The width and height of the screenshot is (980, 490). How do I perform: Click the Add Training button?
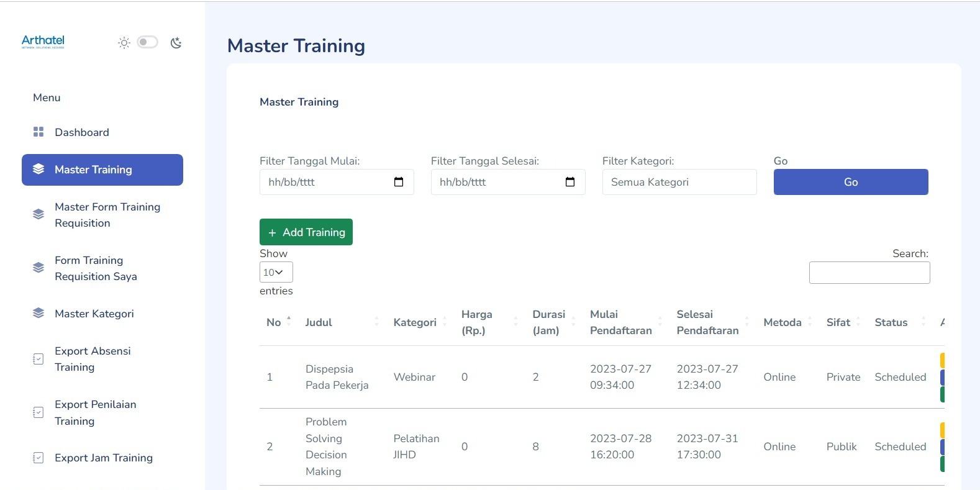[x=306, y=232]
